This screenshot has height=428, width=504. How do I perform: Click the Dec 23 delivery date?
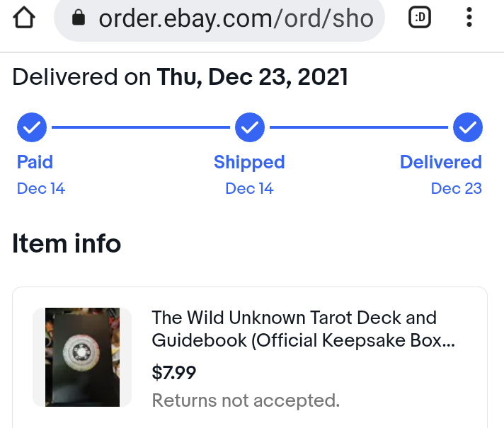click(456, 188)
